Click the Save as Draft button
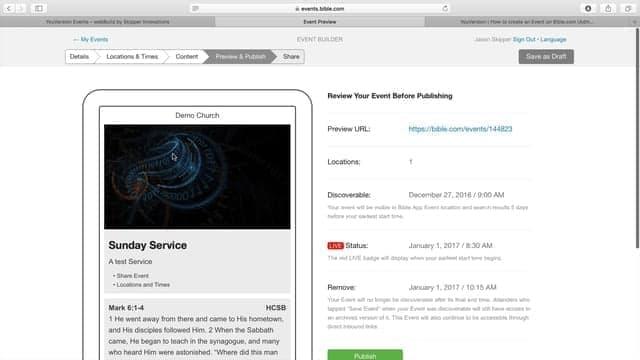The image size is (640, 360). point(546,56)
